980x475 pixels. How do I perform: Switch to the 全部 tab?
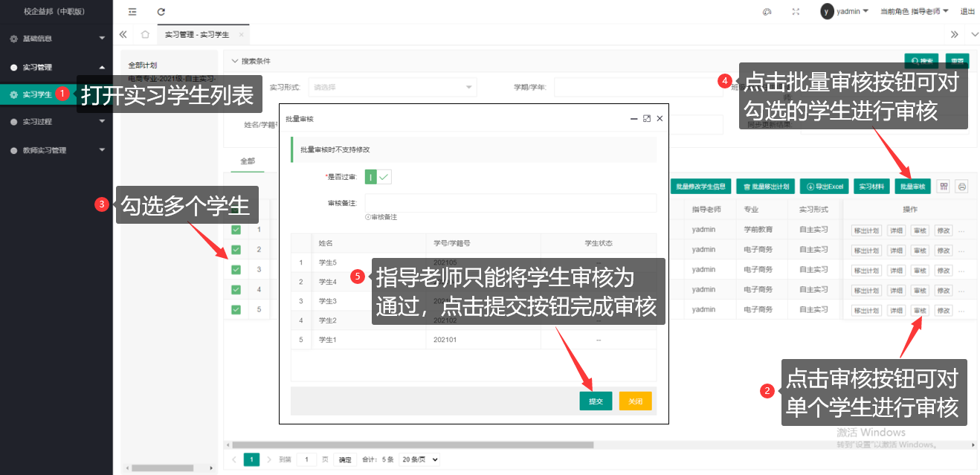click(247, 161)
